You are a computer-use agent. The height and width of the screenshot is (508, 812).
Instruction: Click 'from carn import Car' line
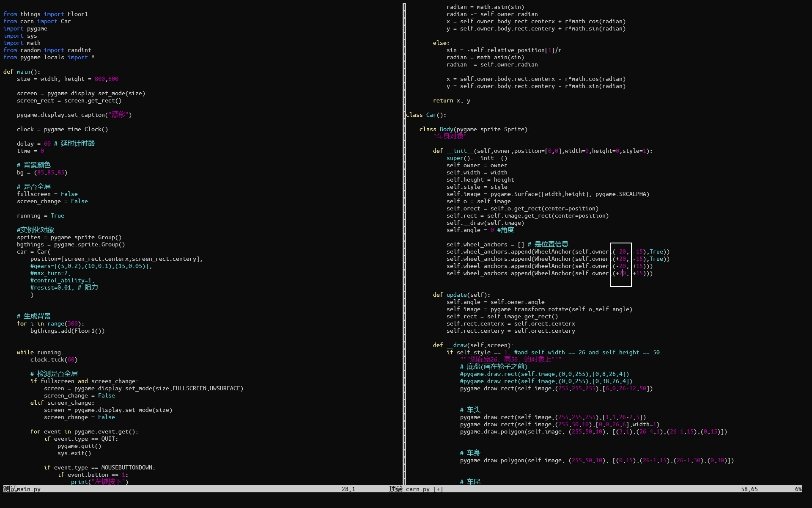37,21
